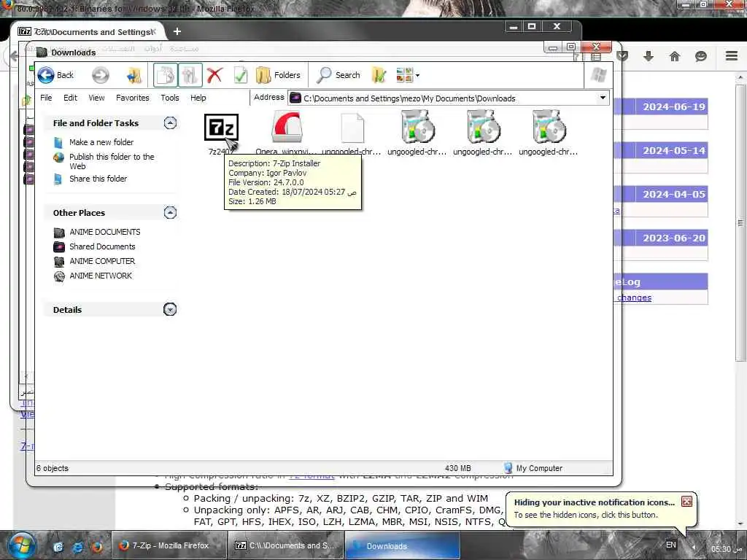Click the Internet Explorer quick launch icon
The height and width of the screenshot is (560, 747).
click(x=77, y=547)
